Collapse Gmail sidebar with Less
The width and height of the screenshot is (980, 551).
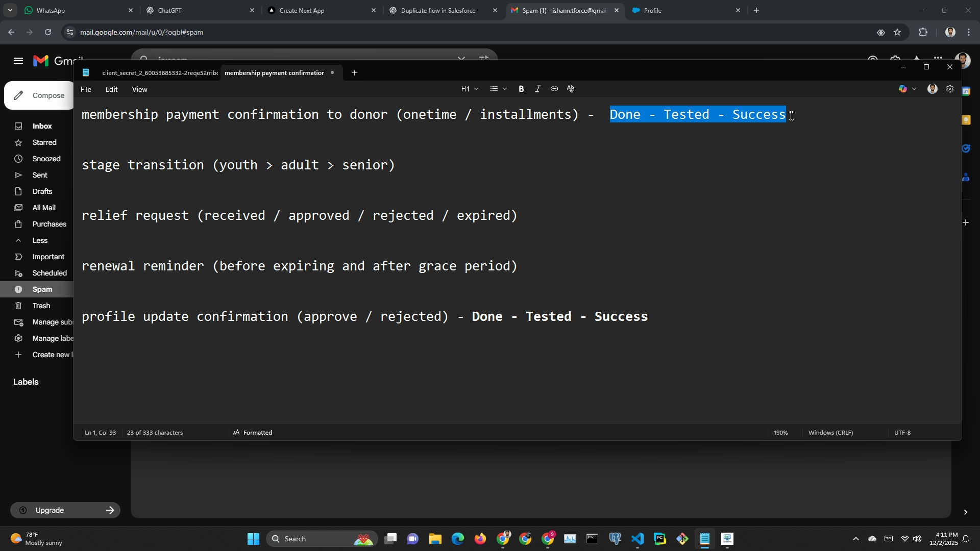coord(39,240)
